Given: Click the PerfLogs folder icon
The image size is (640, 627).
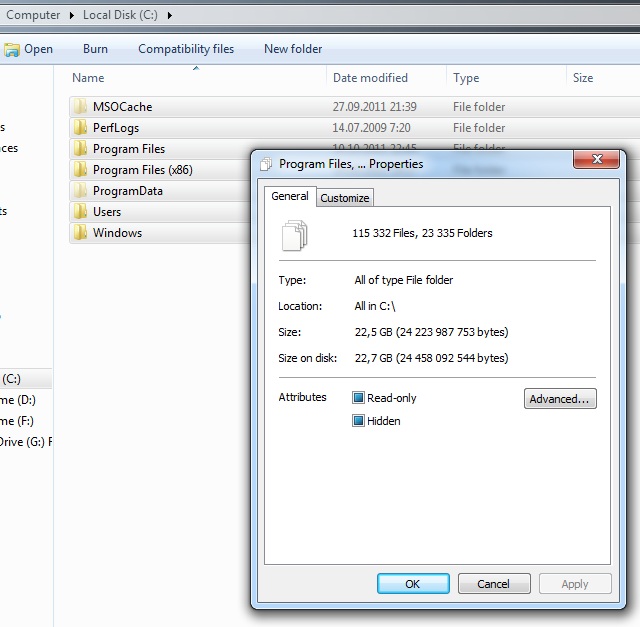Looking at the screenshot, I should pos(80,128).
